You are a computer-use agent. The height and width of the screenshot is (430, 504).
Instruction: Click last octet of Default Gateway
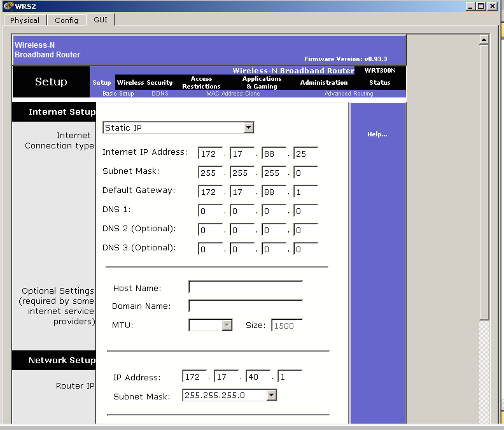coord(305,192)
